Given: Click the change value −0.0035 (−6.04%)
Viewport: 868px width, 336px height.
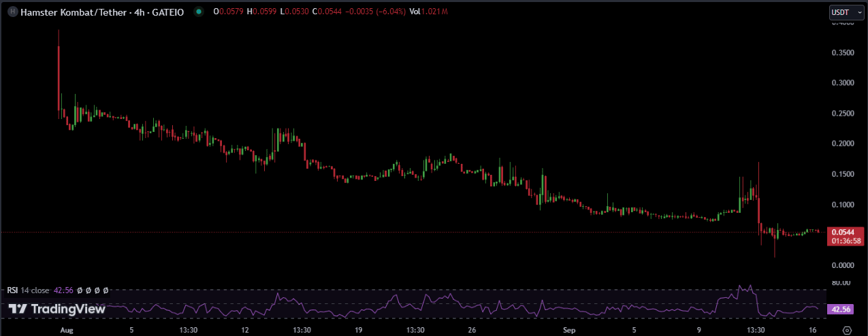Looking at the screenshot, I should point(376,12).
